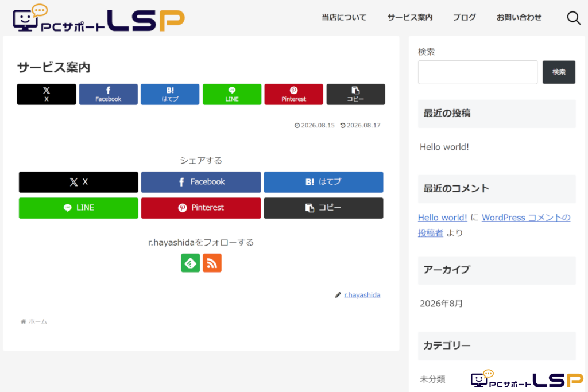Share on X using top black button

47,94
